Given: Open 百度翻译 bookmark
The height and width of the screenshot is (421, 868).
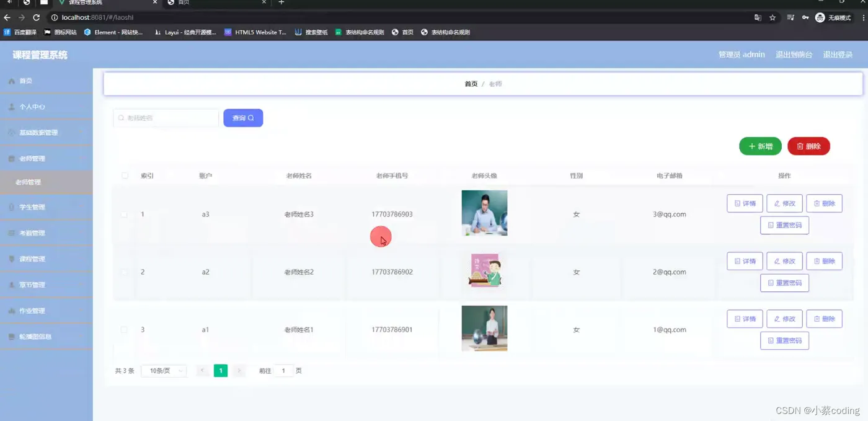Looking at the screenshot, I should point(20,32).
